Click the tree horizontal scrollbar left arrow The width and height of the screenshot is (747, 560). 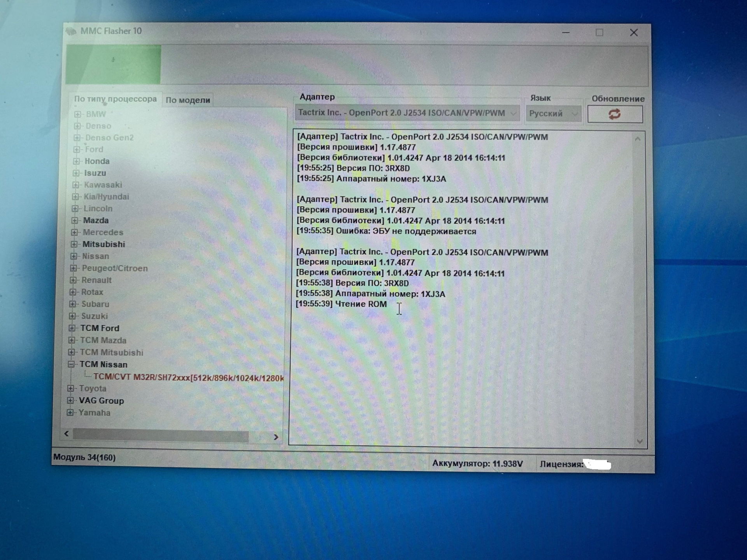(x=67, y=434)
